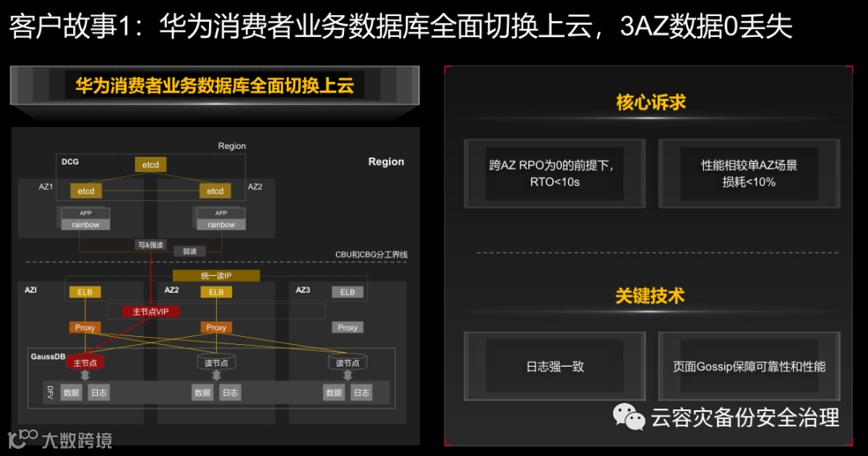Select the AZ2 label to the right of etcd

point(255,187)
